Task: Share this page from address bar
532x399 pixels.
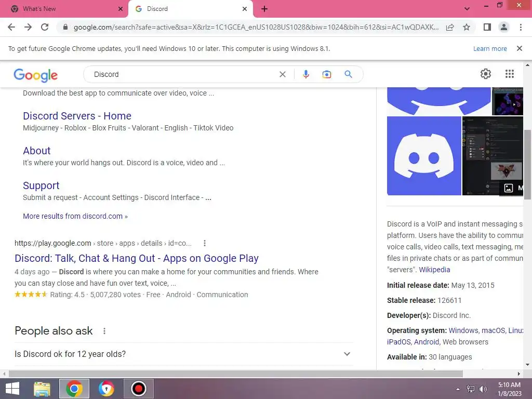Action: (x=450, y=27)
